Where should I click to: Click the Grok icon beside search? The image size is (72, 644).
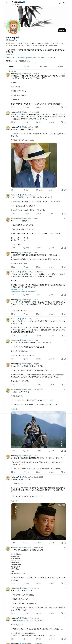pyautogui.click(x=60, y=3)
